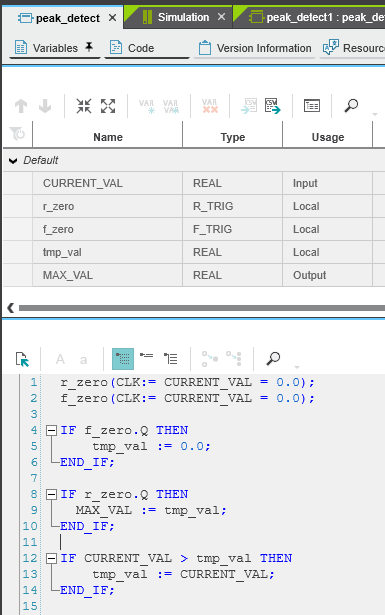Image resolution: width=385 pixels, height=615 pixels.
Task: Click the variables table horizontal scrollbar
Action: [202, 308]
